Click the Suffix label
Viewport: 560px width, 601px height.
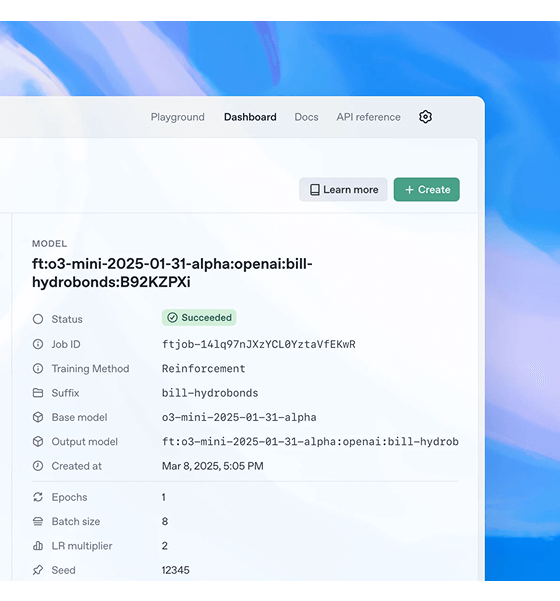tap(65, 393)
